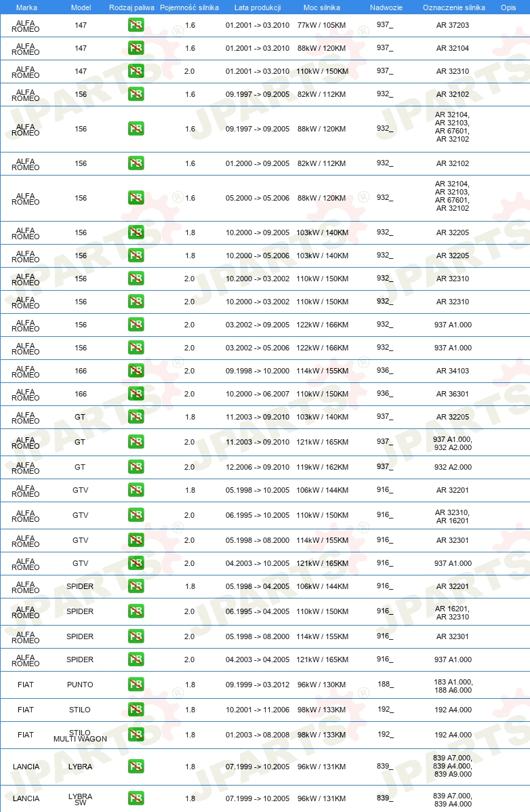Click the fuel icon for 147 77kW / 105KM
The image size is (530, 812).
tap(136, 25)
